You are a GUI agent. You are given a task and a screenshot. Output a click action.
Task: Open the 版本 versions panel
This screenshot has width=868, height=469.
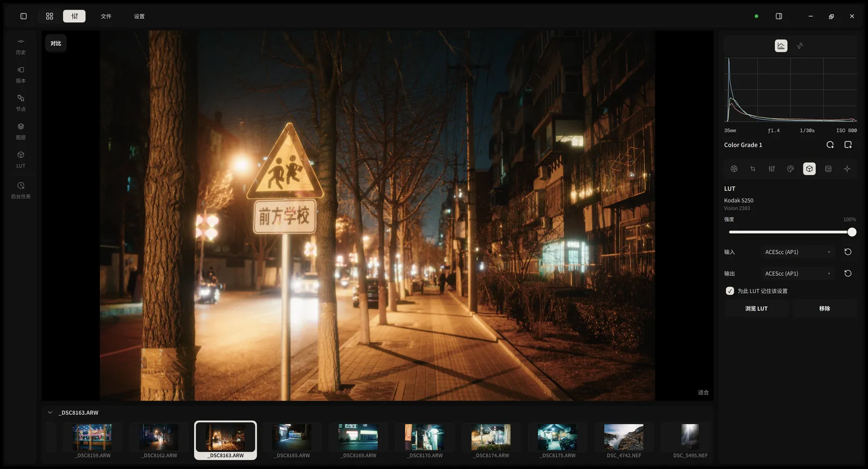(x=21, y=75)
